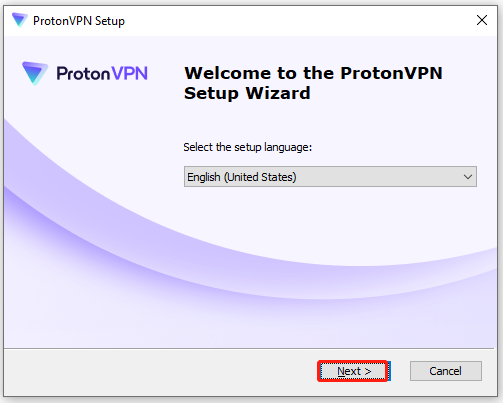Click the footer gap between Next and Cancel
The width and height of the screenshot is (503, 403).
pyautogui.click(x=400, y=371)
